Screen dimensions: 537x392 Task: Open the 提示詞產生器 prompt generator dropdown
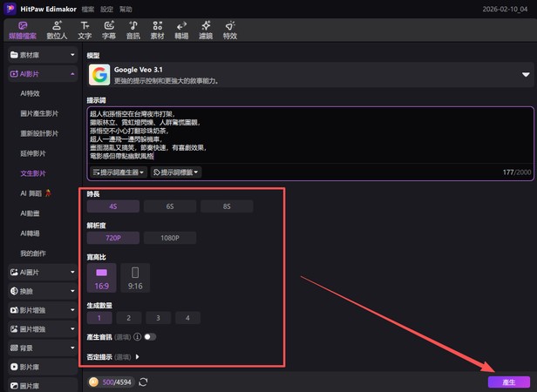[119, 172]
